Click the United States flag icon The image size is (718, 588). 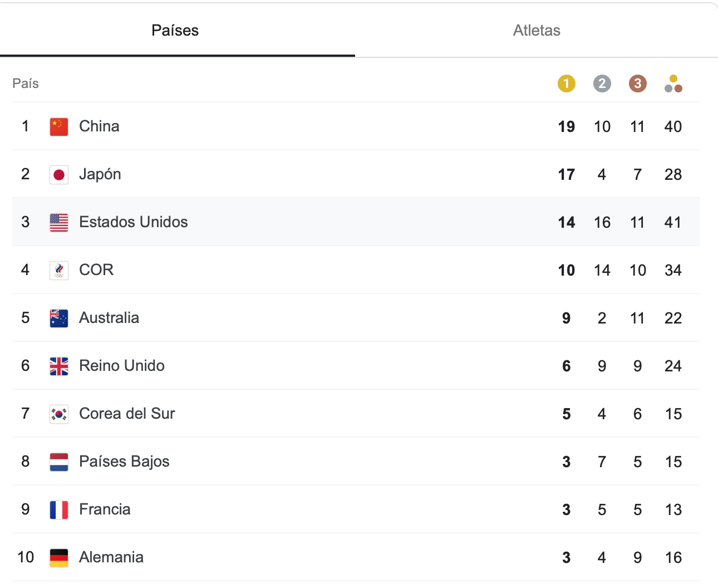(59, 222)
